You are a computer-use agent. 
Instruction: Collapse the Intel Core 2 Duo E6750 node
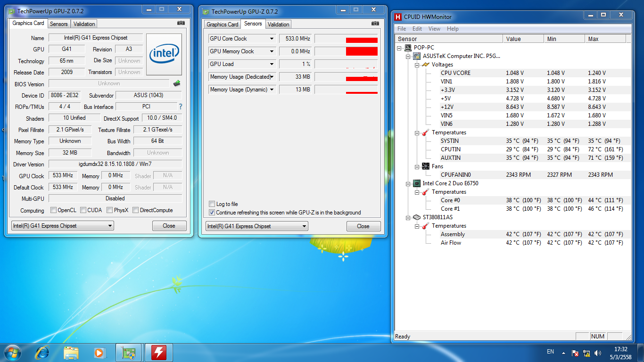(408, 183)
